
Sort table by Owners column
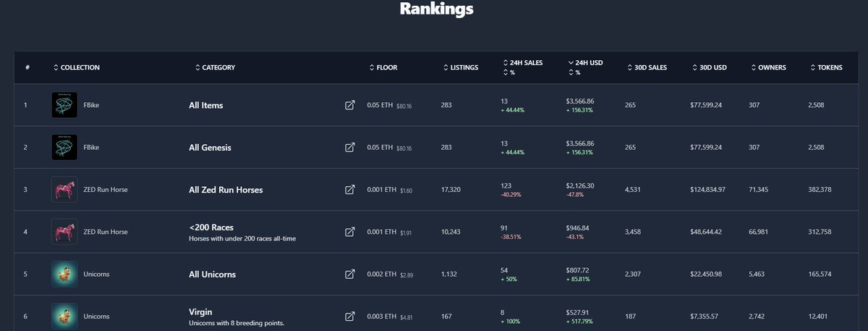click(767, 67)
